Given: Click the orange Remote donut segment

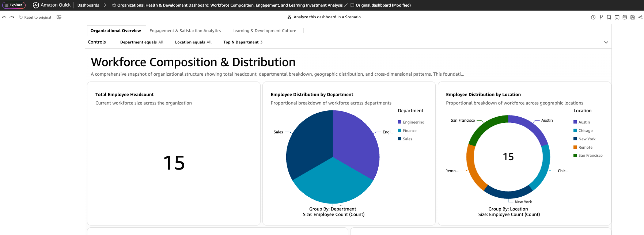Looking at the screenshot, I should (474, 169).
